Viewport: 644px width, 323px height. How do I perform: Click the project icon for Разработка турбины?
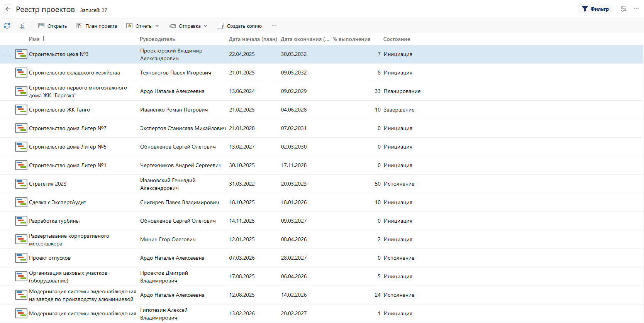(21, 221)
